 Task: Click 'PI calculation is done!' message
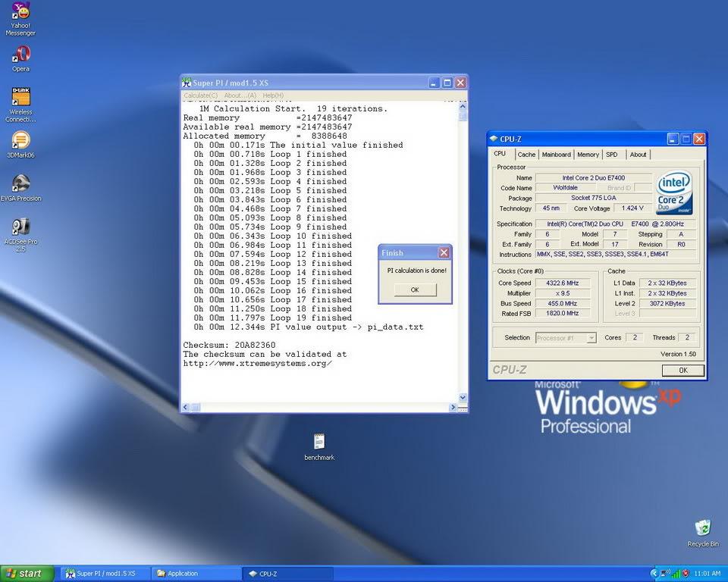[416, 271]
